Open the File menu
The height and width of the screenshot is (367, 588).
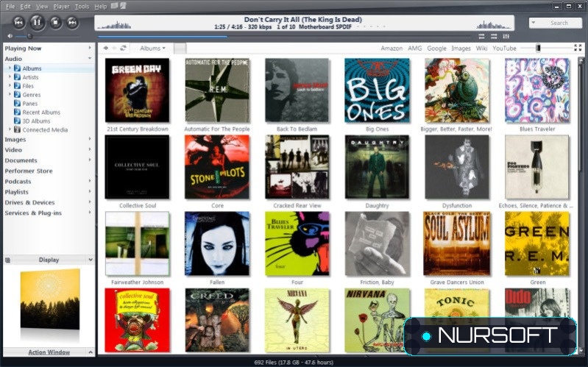coord(10,7)
